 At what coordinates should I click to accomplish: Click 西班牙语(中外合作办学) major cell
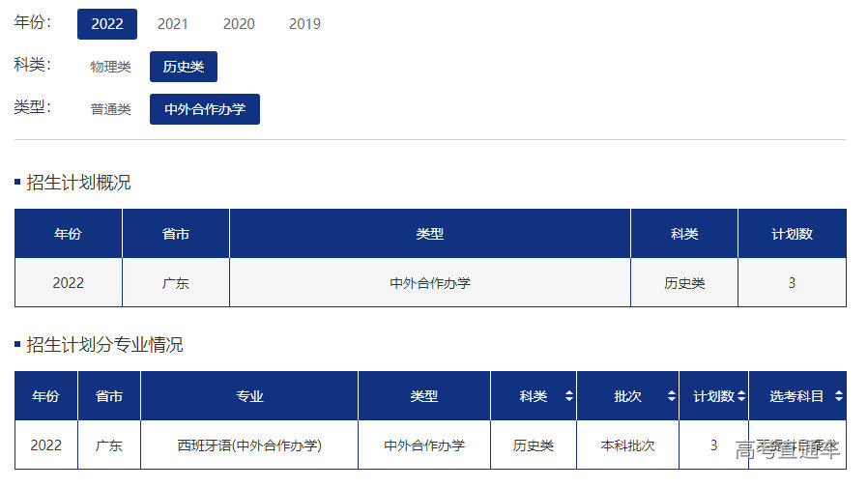coord(249,445)
